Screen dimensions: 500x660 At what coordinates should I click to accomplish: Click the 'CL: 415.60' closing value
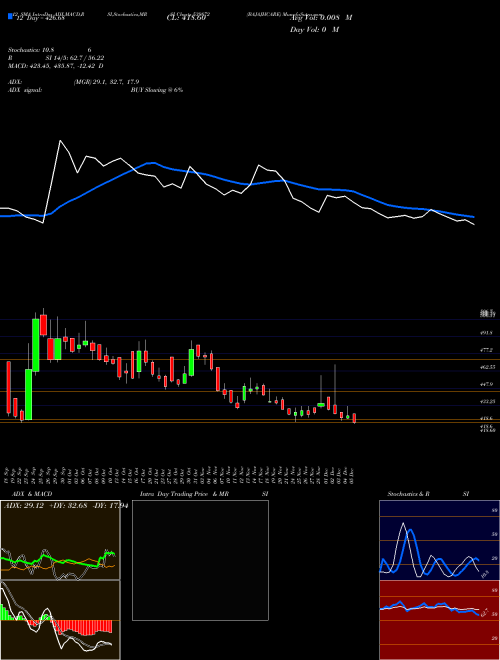tap(186, 18)
